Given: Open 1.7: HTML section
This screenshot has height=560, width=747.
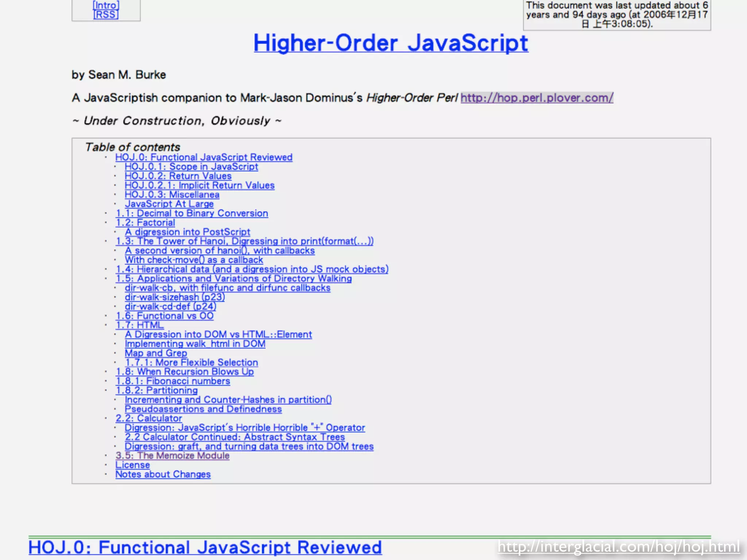Looking at the screenshot, I should pyautogui.click(x=140, y=325).
